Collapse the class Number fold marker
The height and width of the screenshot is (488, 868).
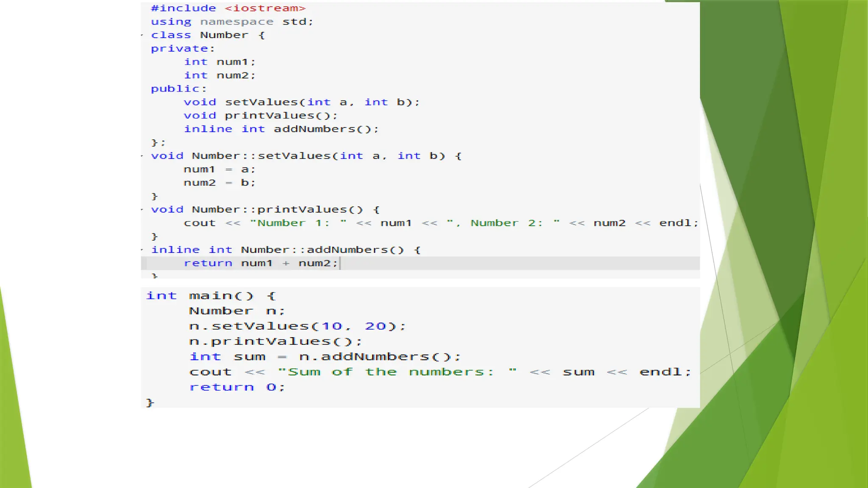[142, 35]
